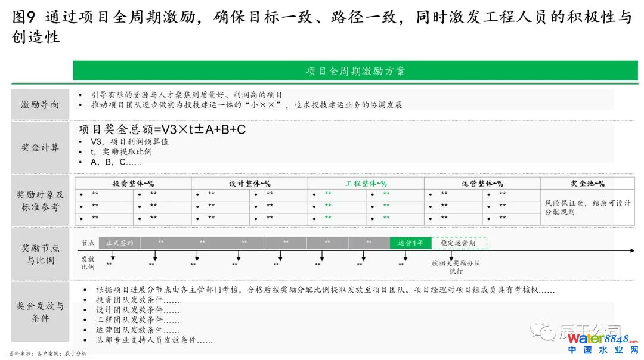Click the Water8848 logo
The image size is (644, 360).
point(601,338)
